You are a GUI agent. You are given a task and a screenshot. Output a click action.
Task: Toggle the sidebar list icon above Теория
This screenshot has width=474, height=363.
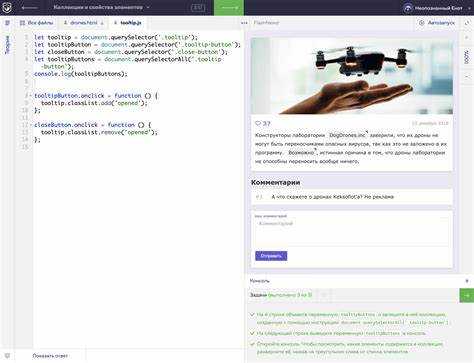7,23
